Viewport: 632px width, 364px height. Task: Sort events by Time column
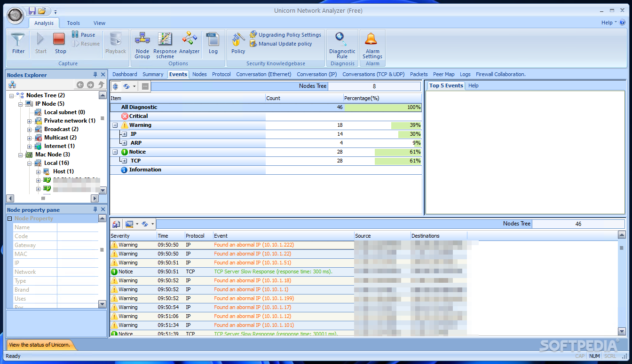click(171, 236)
